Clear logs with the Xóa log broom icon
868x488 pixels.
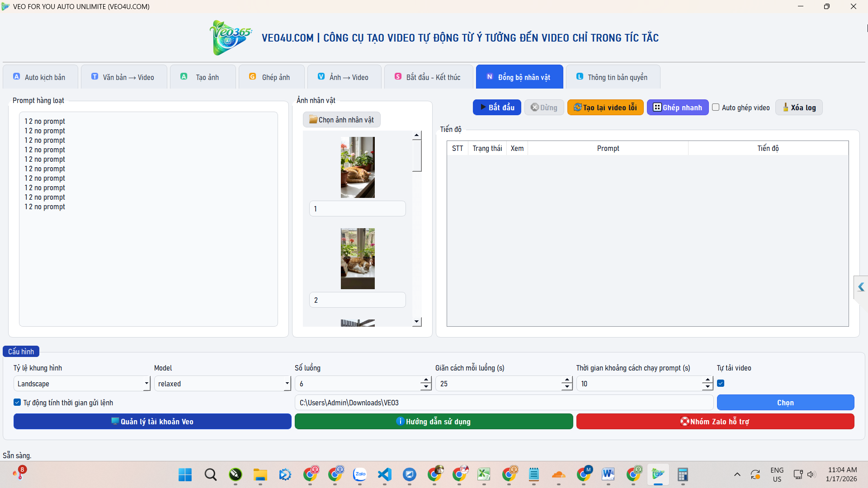[x=785, y=107]
